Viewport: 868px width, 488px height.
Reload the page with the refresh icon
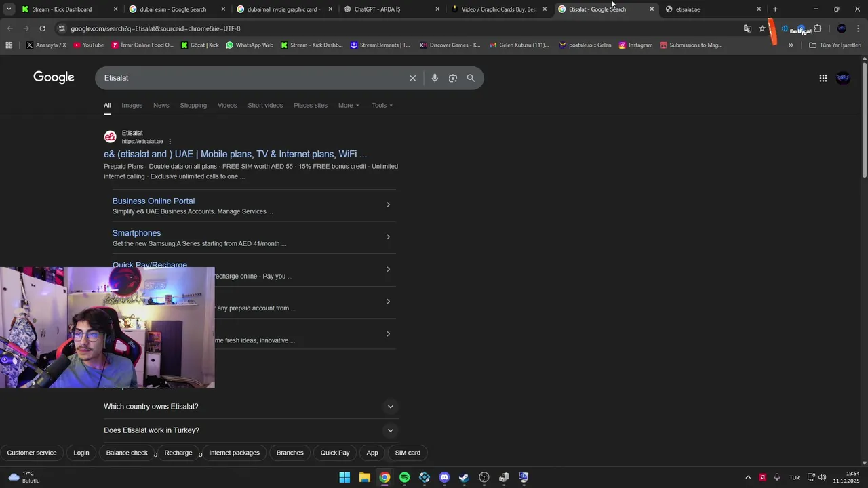[x=42, y=28]
